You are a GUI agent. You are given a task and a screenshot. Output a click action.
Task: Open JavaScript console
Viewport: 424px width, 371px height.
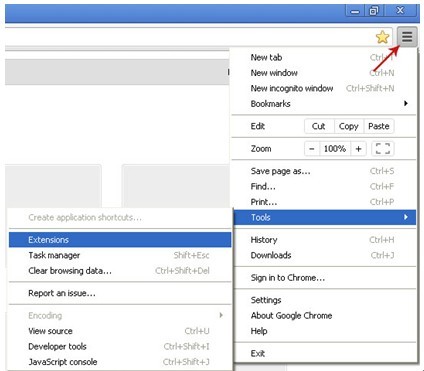[x=120, y=362]
